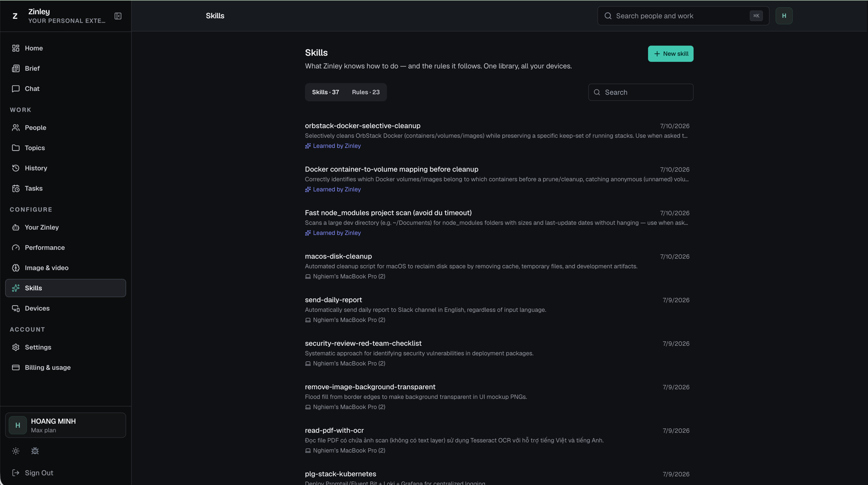Click the bug report icon
The height and width of the screenshot is (485, 868).
35,451
